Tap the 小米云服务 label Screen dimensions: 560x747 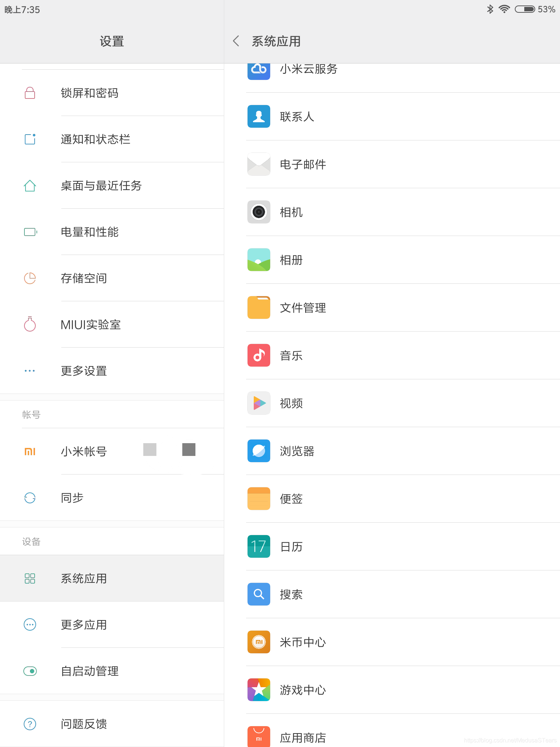309,69
